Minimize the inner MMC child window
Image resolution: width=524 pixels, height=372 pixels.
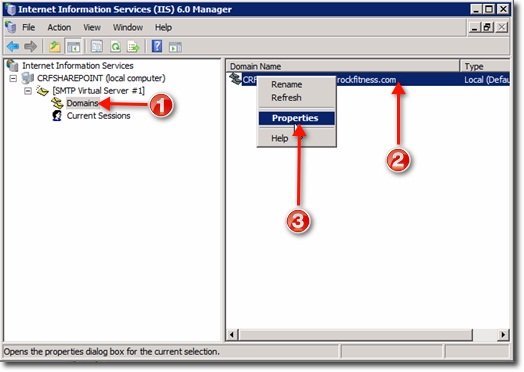pos(474,27)
